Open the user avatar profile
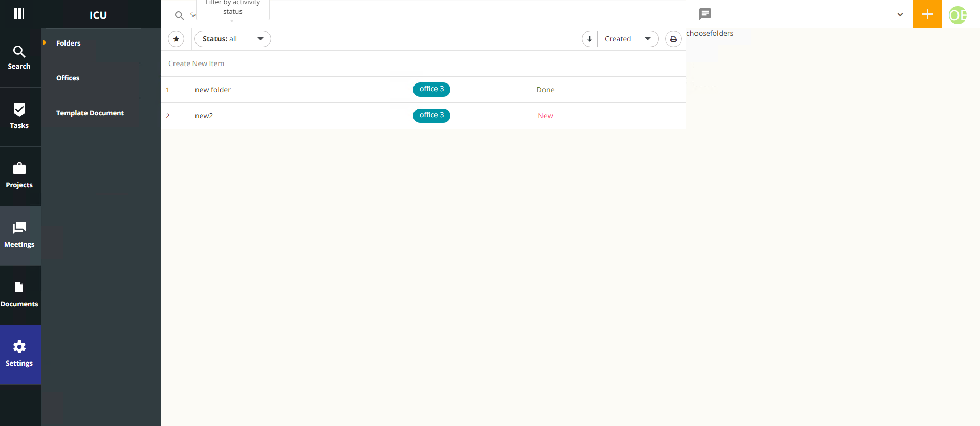This screenshot has width=980, height=426. coord(957,15)
